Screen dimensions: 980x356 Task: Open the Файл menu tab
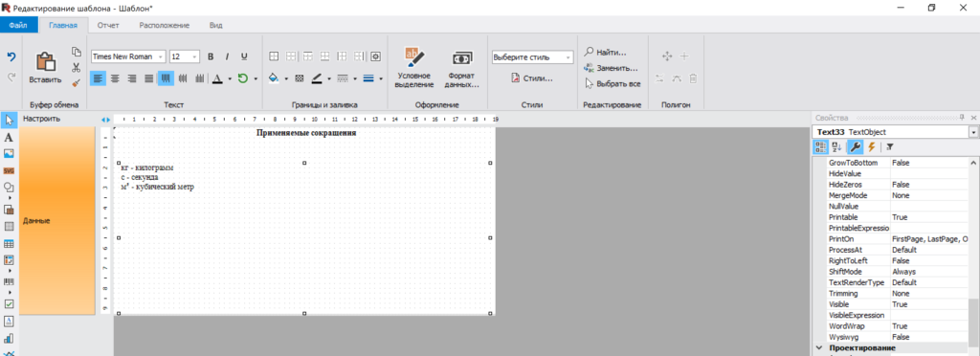18,26
